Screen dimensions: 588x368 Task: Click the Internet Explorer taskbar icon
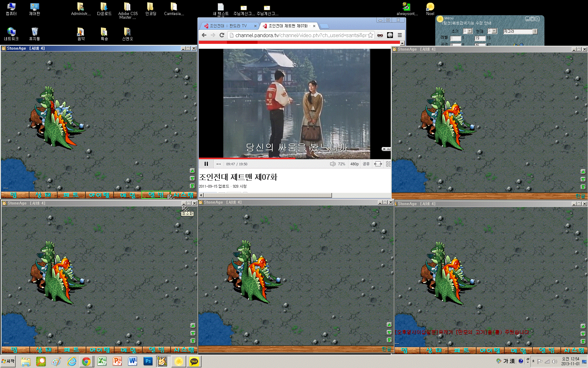72,361
